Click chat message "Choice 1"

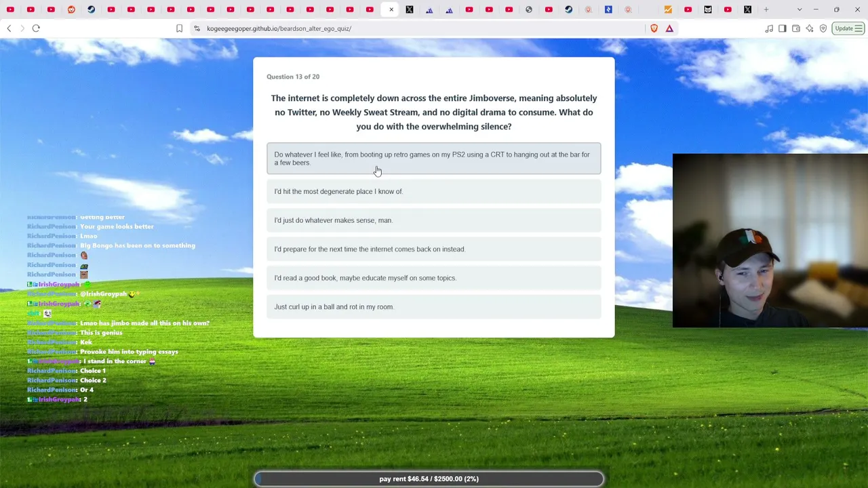click(x=93, y=371)
